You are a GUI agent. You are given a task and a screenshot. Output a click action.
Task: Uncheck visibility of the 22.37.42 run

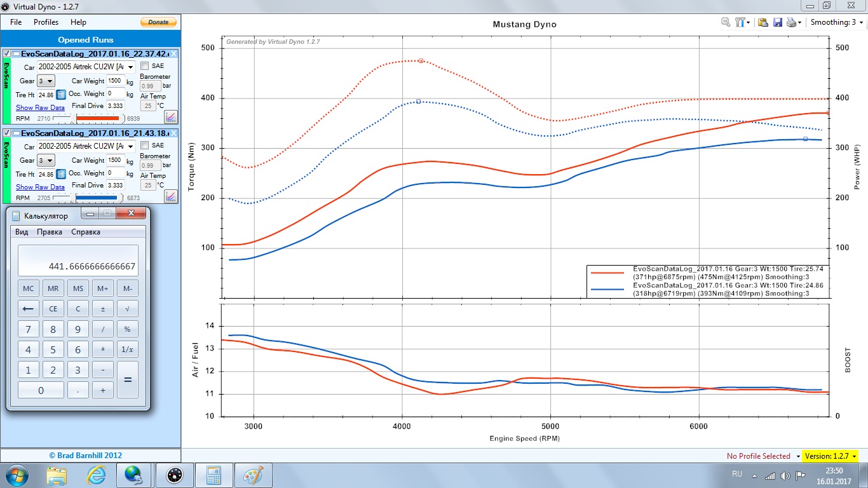(7, 54)
